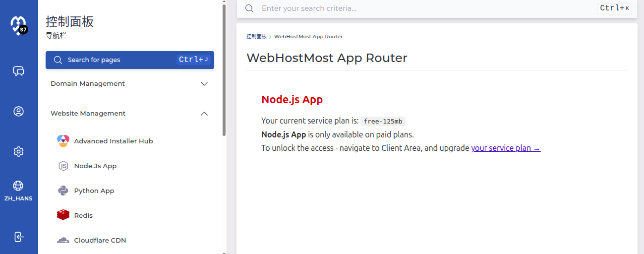Select Python App from the navigation
This screenshot has width=644, height=254.
94,190
